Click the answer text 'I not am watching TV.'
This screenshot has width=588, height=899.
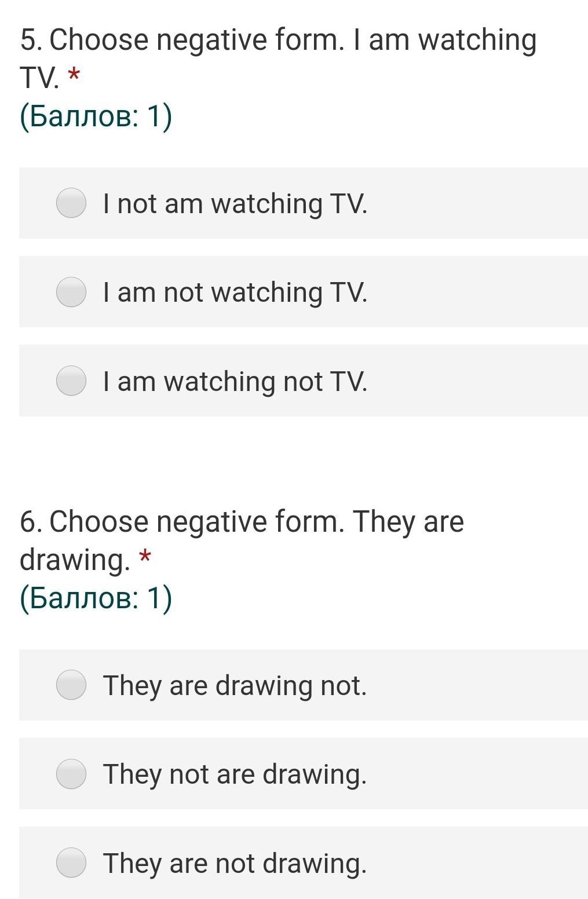pyautogui.click(x=235, y=204)
